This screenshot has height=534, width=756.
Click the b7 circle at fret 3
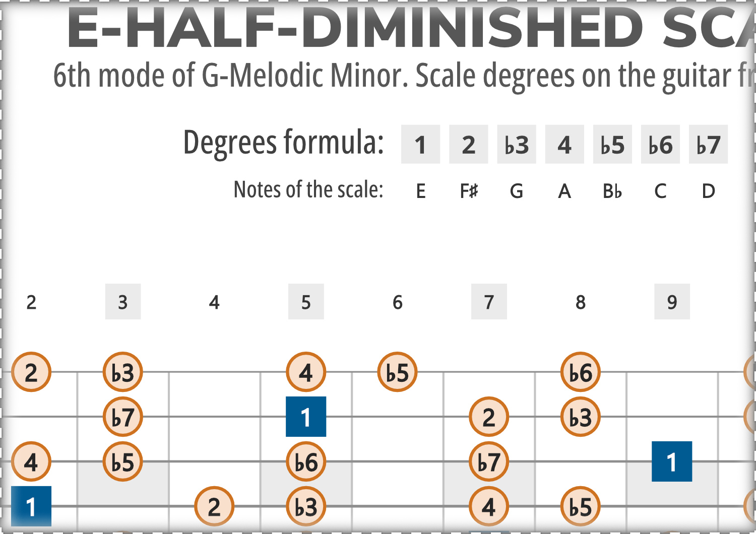[x=123, y=417]
